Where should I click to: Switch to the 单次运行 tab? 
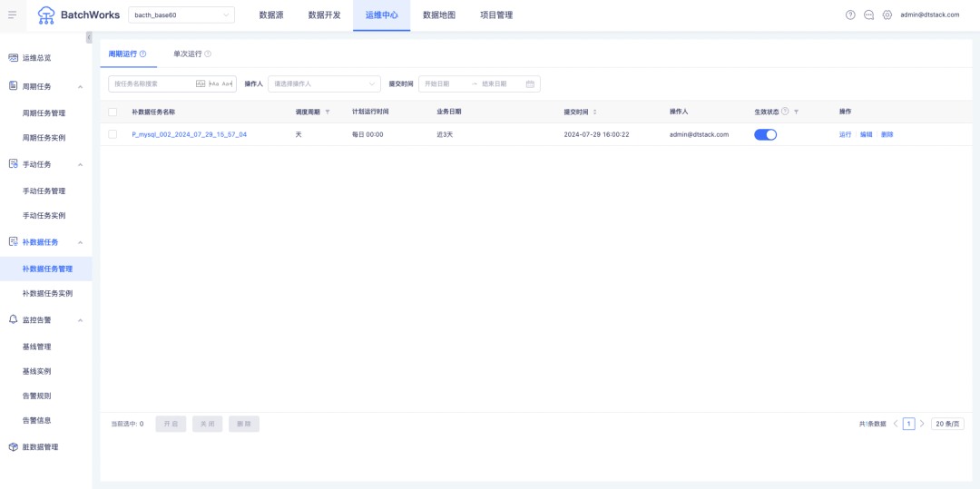pos(188,54)
